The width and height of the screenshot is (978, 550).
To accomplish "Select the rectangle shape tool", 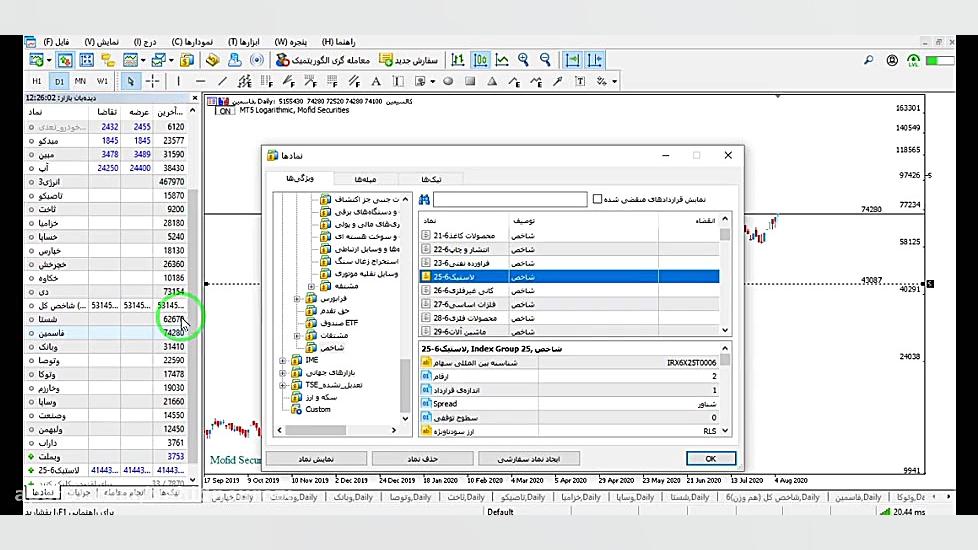I will click(470, 81).
